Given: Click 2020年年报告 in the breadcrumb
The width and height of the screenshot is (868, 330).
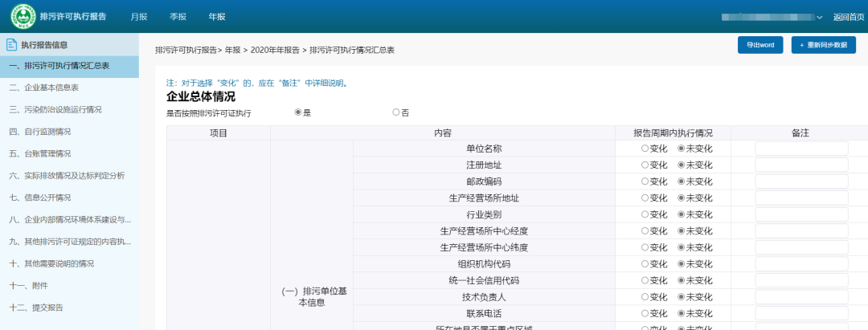Looking at the screenshot, I should 274,51.
